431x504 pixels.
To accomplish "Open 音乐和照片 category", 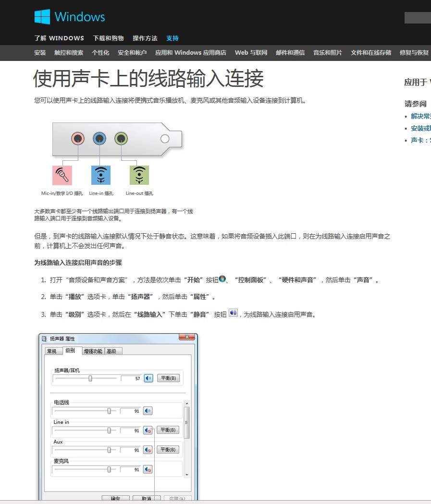I will pyautogui.click(x=328, y=53).
